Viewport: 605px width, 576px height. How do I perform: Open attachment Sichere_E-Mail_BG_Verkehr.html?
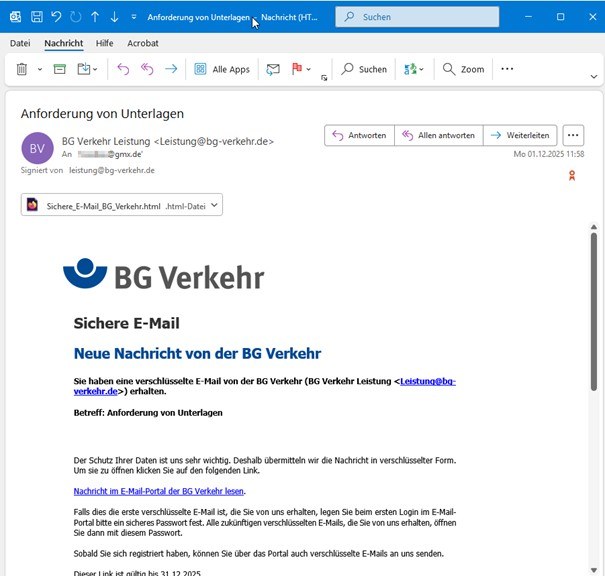click(x=122, y=204)
